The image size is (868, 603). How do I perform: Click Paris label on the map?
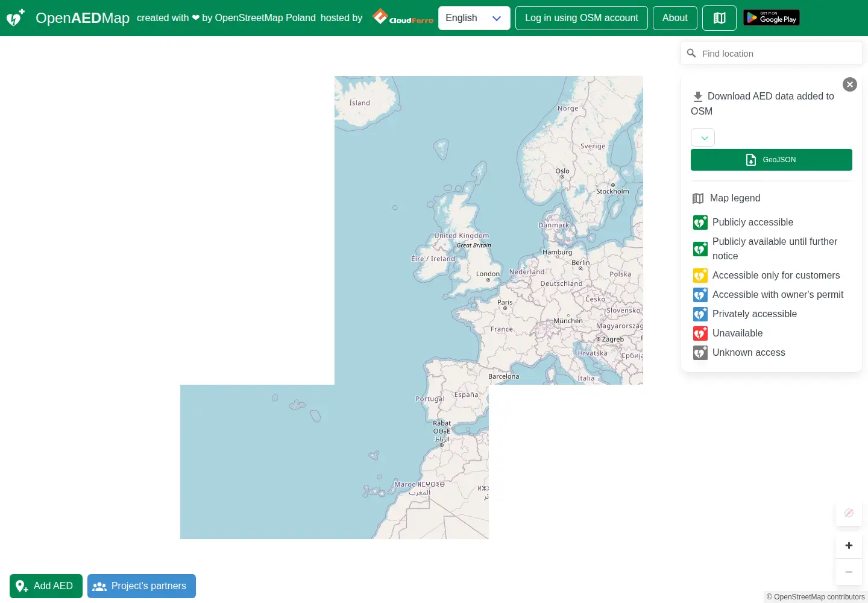[x=505, y=302]
